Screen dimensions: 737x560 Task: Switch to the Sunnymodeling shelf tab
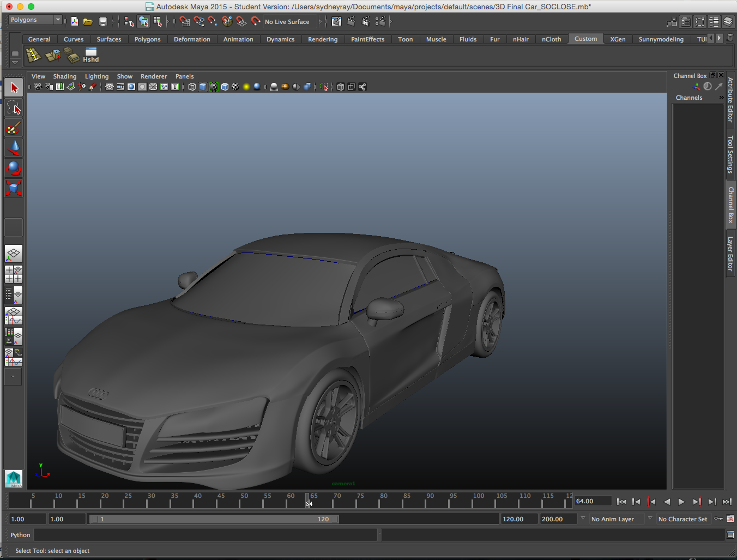[661, 39]
